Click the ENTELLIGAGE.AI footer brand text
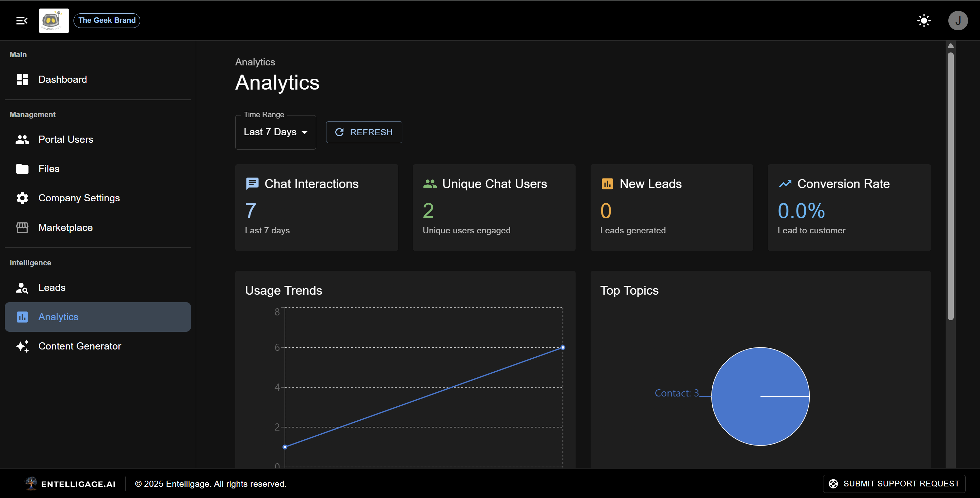The height and width of the screenshot is (498, 980). (x=78, y=484)
